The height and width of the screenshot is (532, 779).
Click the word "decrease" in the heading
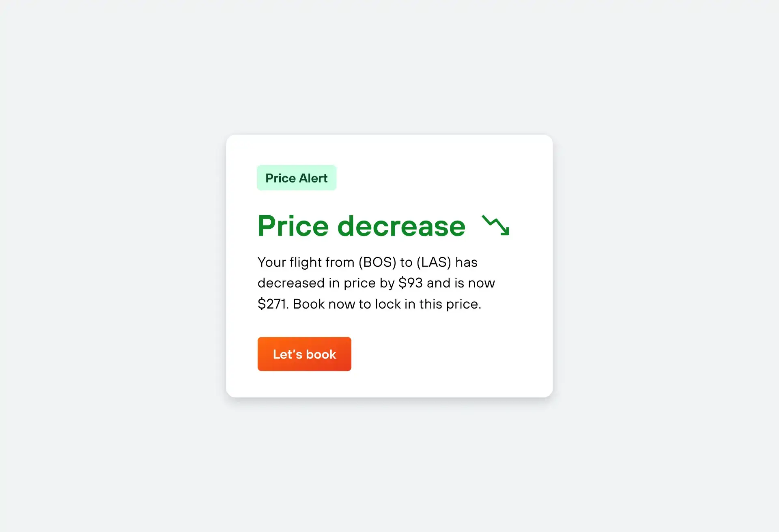(x=401, y=226)
